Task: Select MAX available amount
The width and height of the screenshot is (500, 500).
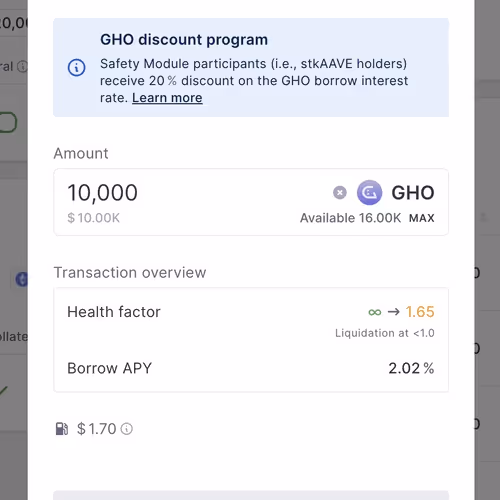Action: pos(422,218)
